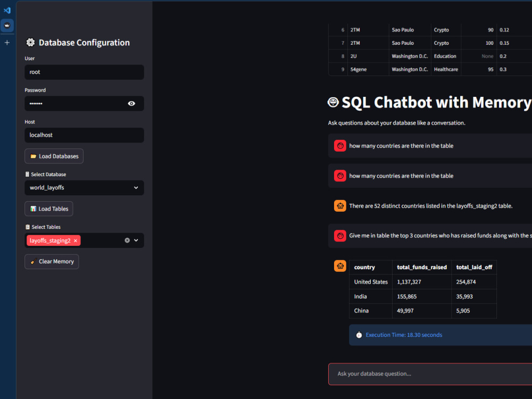The width and height of the screenshot is (532, 399).
Task: Show the password with the eye icon
Action: pyautogui.click(x=131, y=104)
